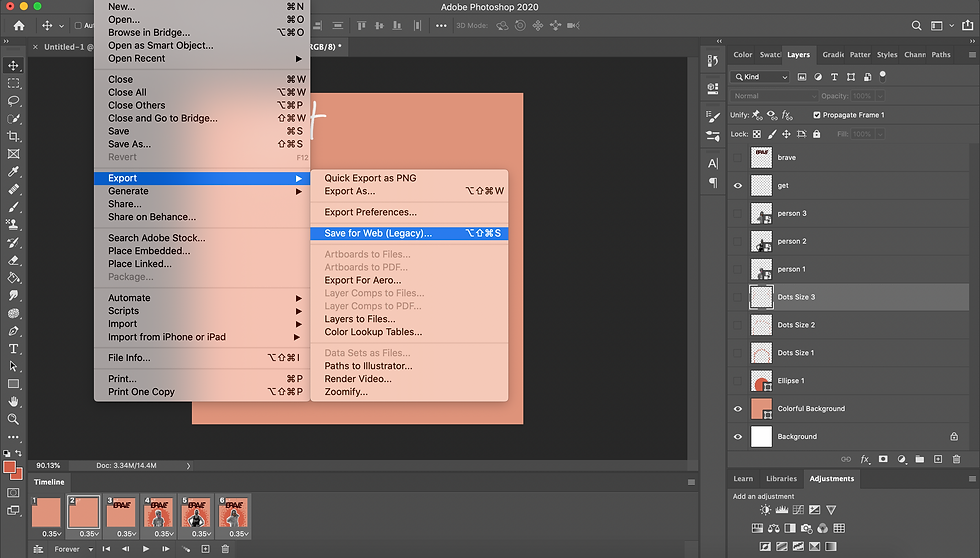Select the Rectangular Marquee tool
This screenshot has height=558, width=980.
13,83
